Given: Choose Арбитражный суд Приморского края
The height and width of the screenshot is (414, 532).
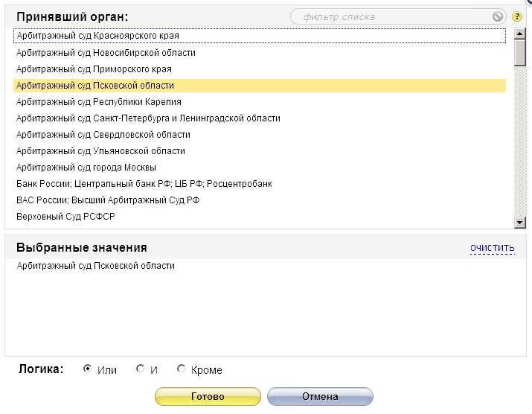Looking at the screenshot, I should [x=94, y=69].
